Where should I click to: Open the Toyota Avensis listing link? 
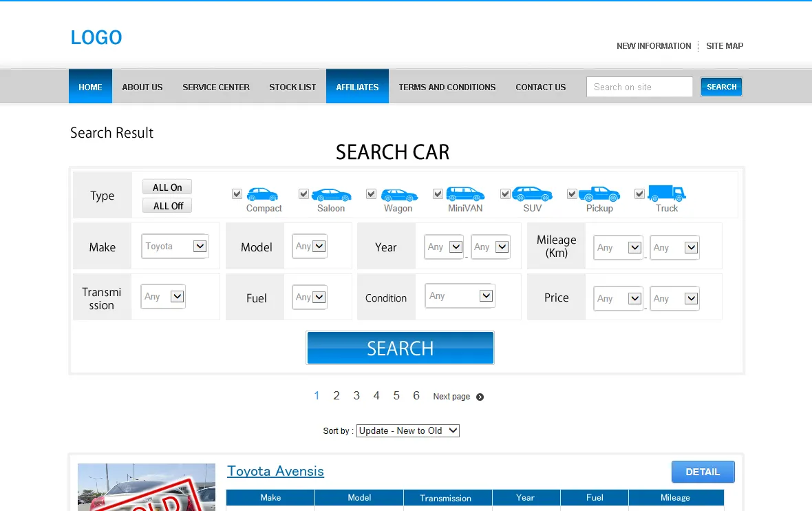point(275,471)
